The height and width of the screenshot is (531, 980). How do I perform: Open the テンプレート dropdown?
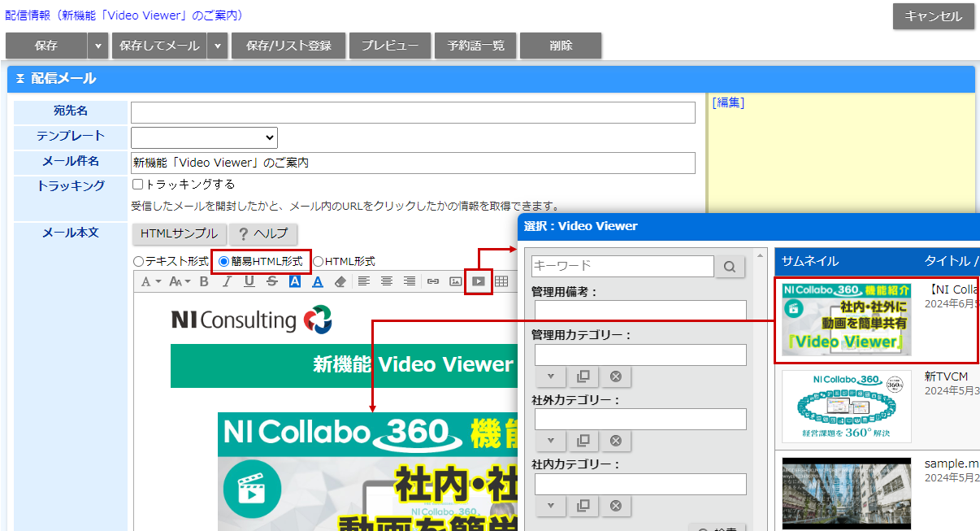click(204, 137)
